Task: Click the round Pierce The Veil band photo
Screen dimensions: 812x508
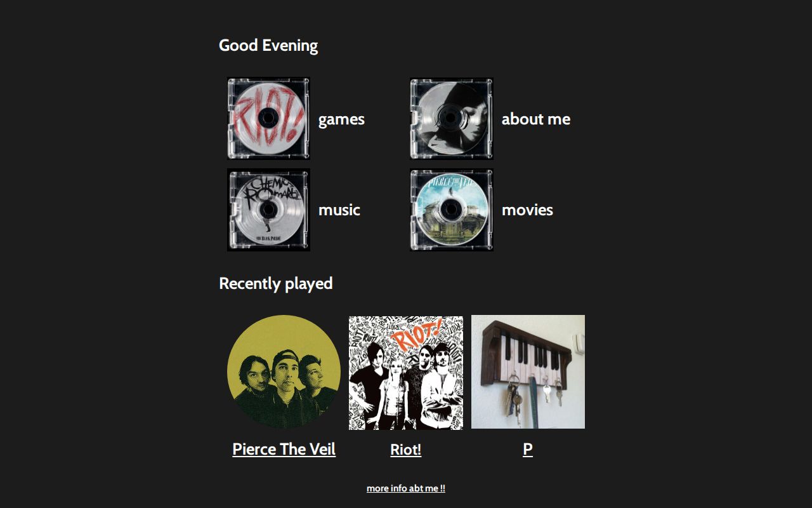Action: pyautogui.click(x=284, y=371)
